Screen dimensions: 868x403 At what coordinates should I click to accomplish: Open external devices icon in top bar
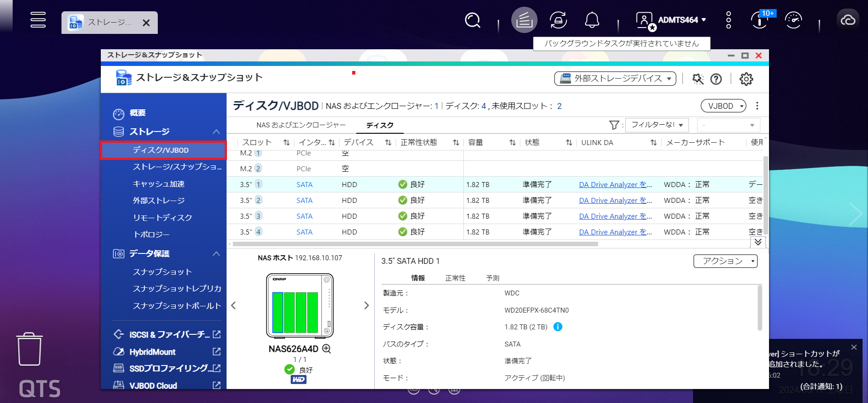[x=558, y=20]
